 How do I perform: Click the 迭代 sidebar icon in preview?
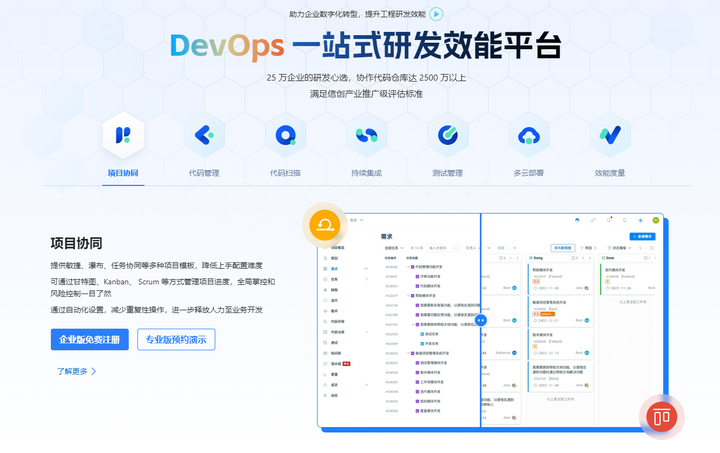pyautogui.click(x=326, y=300)
